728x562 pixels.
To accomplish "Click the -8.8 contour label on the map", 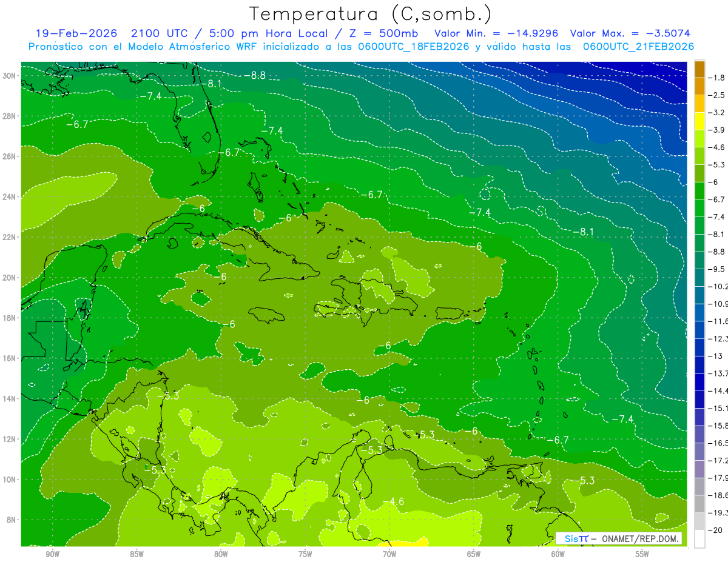I will 255,75.
